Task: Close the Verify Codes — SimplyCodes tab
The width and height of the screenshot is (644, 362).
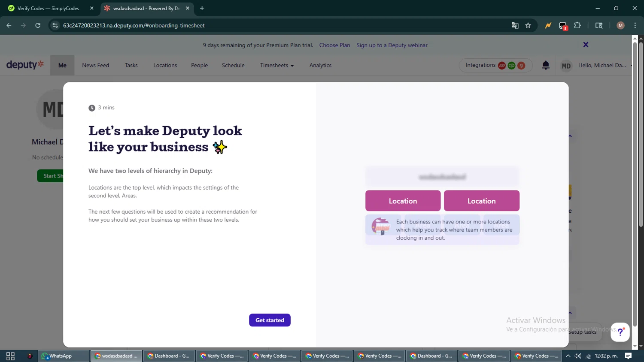Action: [x=91, y=8]
